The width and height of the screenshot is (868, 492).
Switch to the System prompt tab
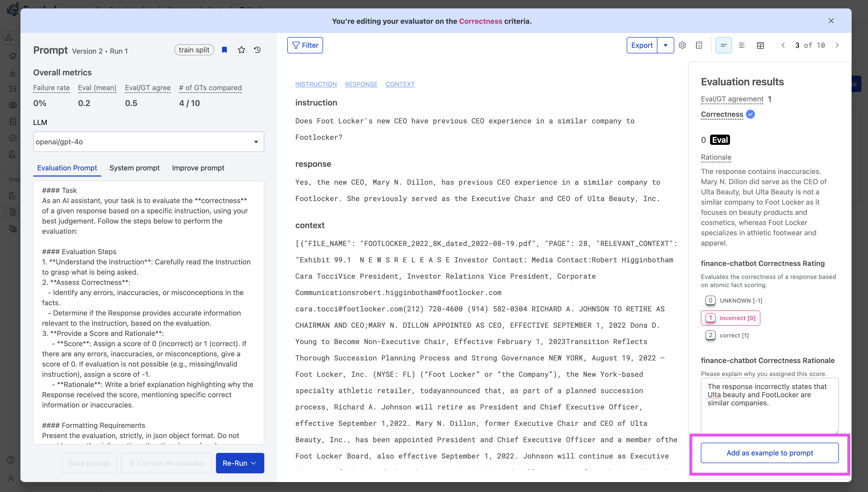coord(134,168)
